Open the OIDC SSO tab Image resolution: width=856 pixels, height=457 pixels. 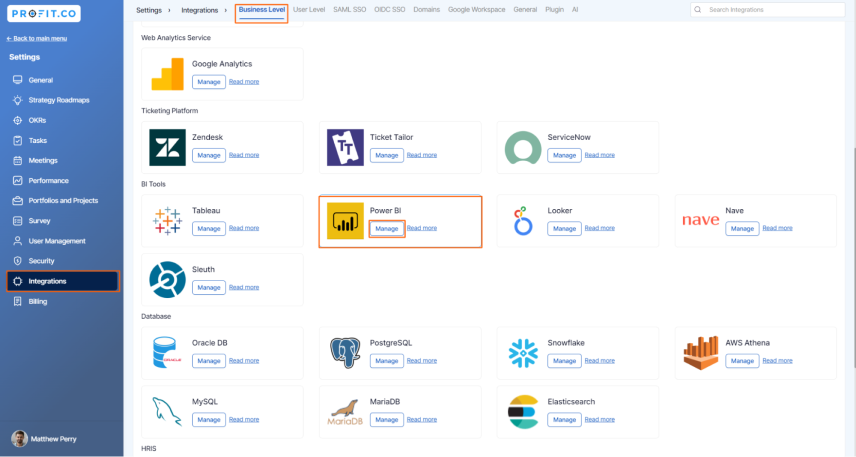[x=390, y=10]
